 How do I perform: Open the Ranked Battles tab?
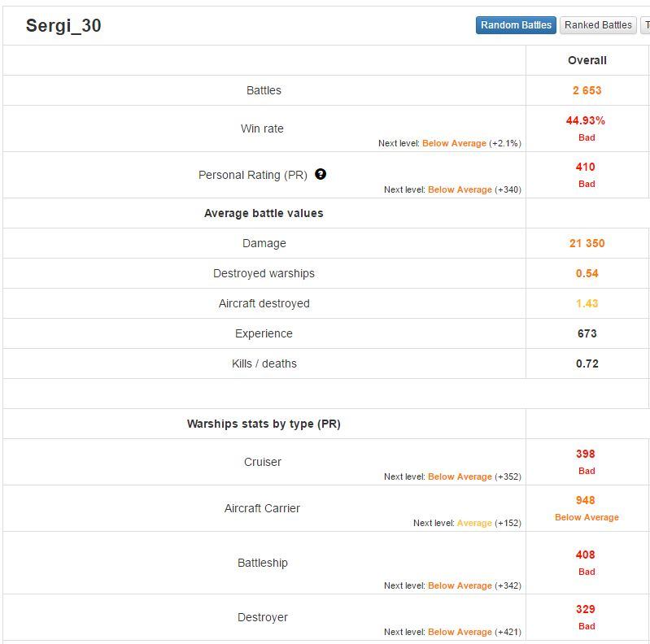click(x=598, y=25)
